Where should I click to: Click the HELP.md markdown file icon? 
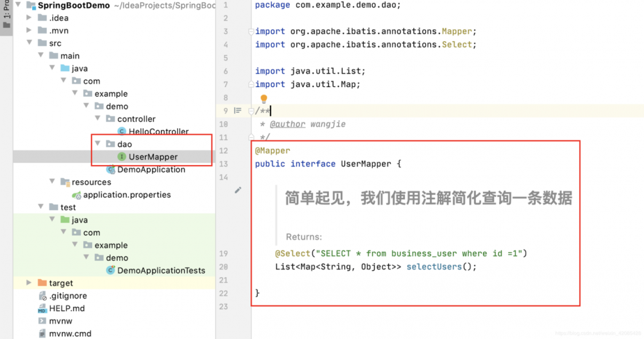(x=42, y=309)
